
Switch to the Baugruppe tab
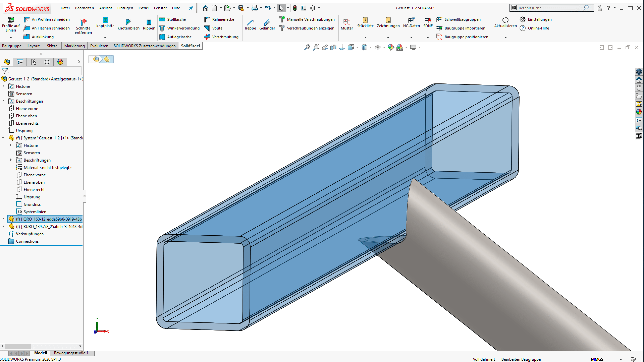click(12, 46)
